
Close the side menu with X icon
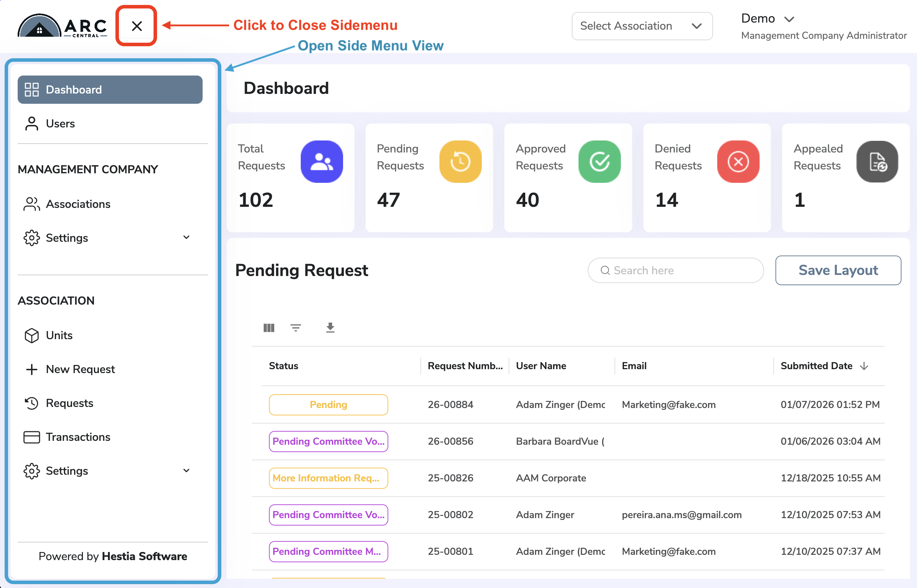(x=136, y=26)
